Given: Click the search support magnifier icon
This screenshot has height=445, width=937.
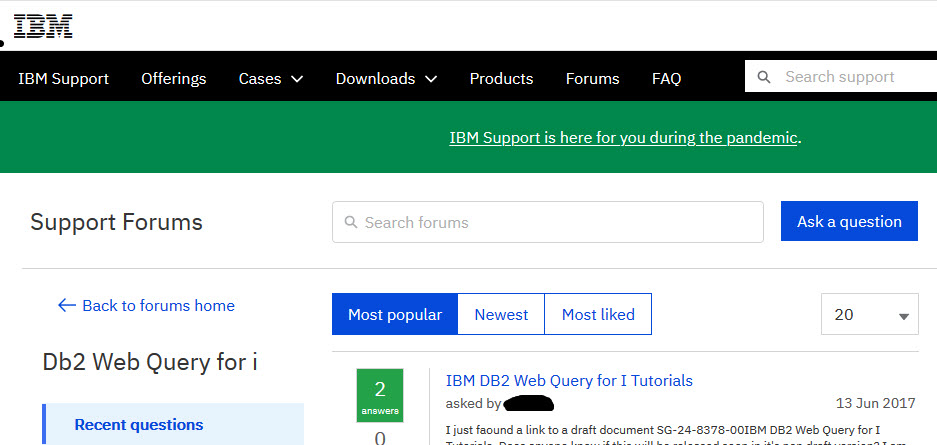Looking at the screenshot, I should click(763, 77).
